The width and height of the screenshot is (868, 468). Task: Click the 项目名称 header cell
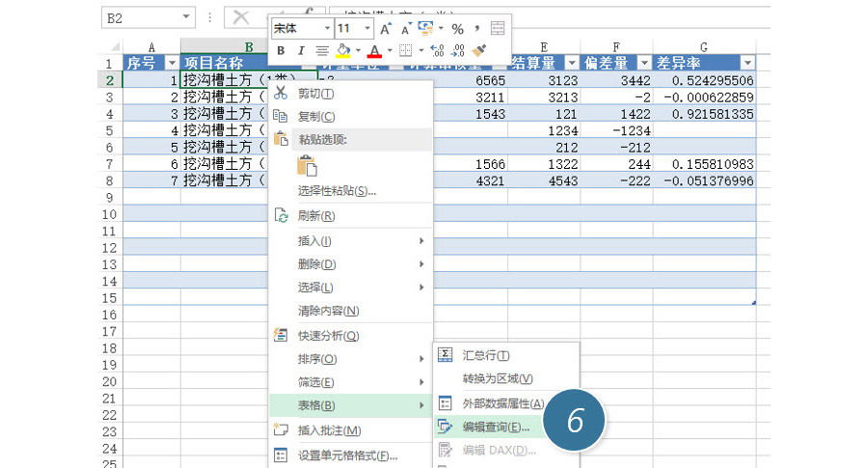224,63
